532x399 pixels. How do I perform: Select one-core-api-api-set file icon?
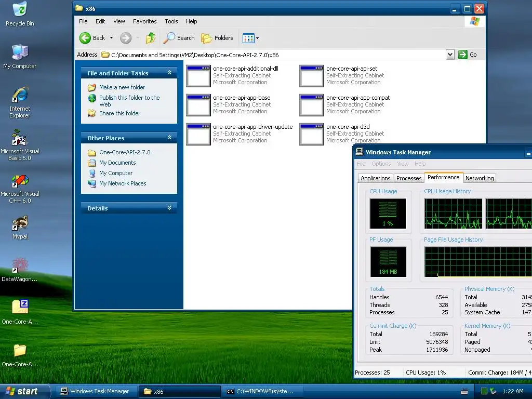[312, 76]
